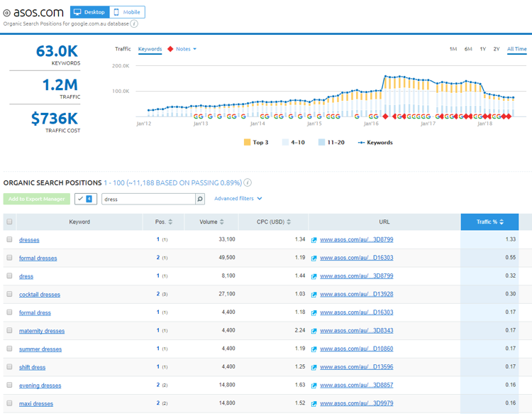Image resolution: width=532 pixels, height=414 pixels.
Task: Open external link icon for maxi dresses
Action: click(314, 404)
